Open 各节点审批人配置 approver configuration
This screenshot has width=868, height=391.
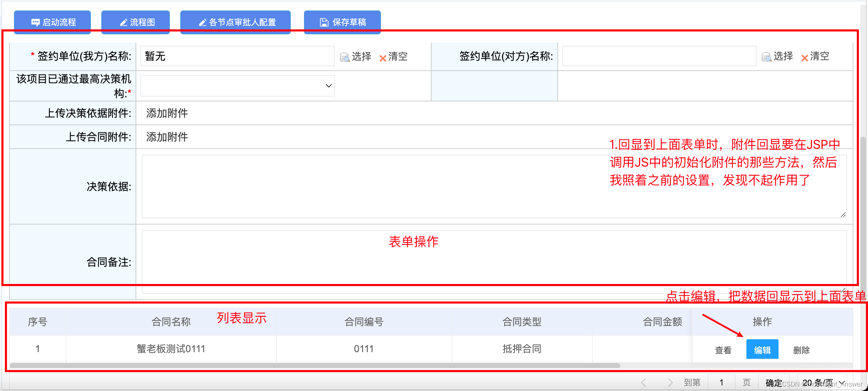[236, 22]
